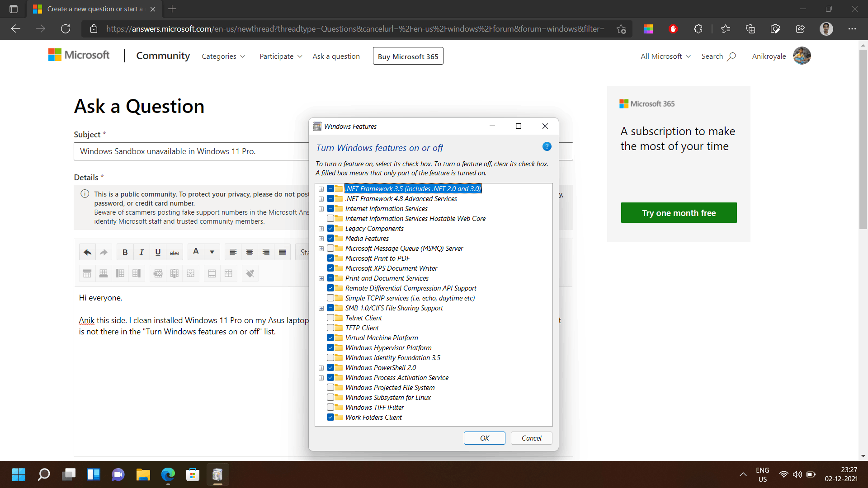The height and width of the screenshot is (488, 868).
Task: Open the browser Collections icon
Action: [x=750, y=29]
